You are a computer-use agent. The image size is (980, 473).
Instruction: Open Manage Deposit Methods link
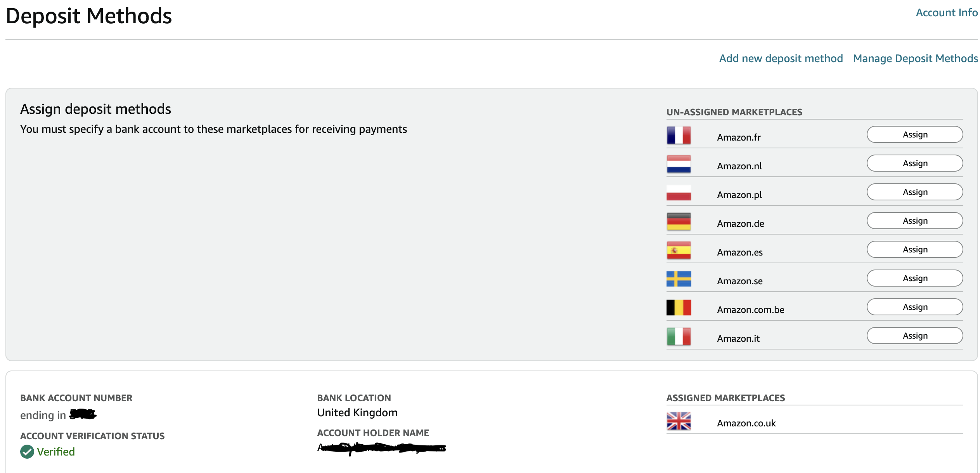(915, 58)
